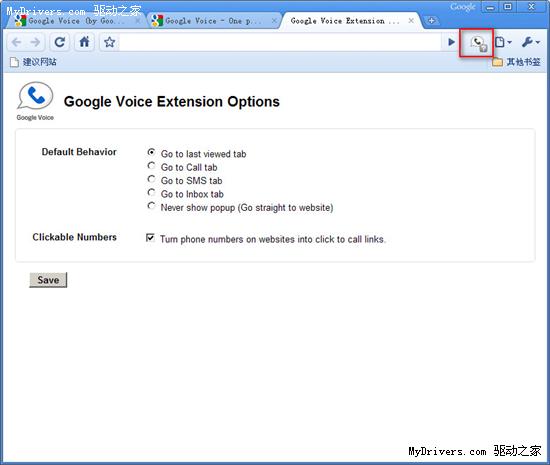Click the Save button
Image resolution: width=550 pixels, height=465 pixels.
[48, 280]
